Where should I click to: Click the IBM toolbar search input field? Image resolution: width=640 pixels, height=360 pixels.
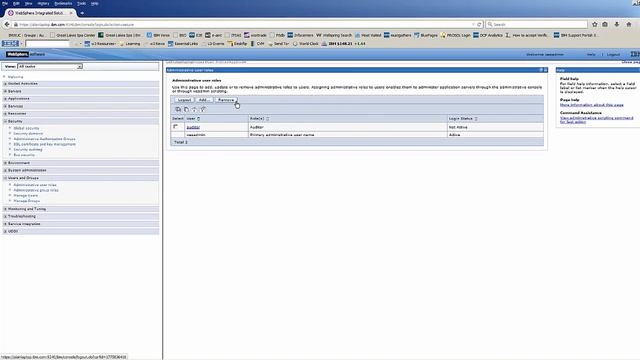click(x=47, y=44)
